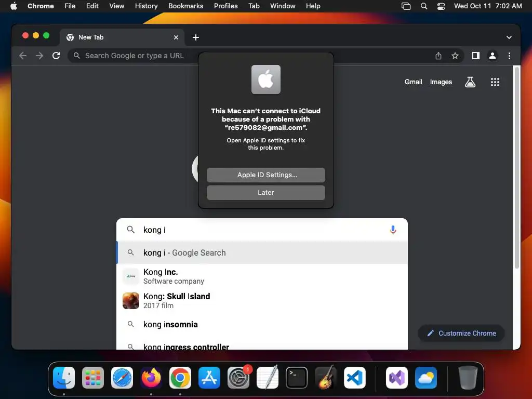Open the File menu
Viewport: 532px width, 399px height.
coord(70,6)
